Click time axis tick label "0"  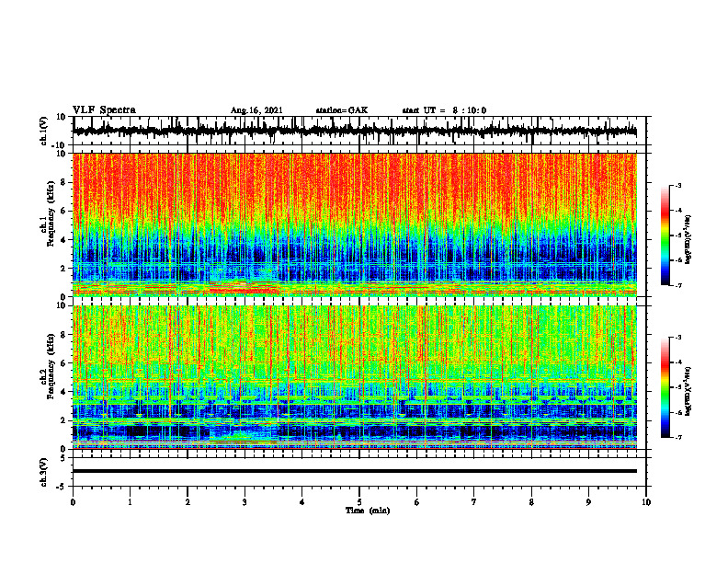(x=73, y=502)
